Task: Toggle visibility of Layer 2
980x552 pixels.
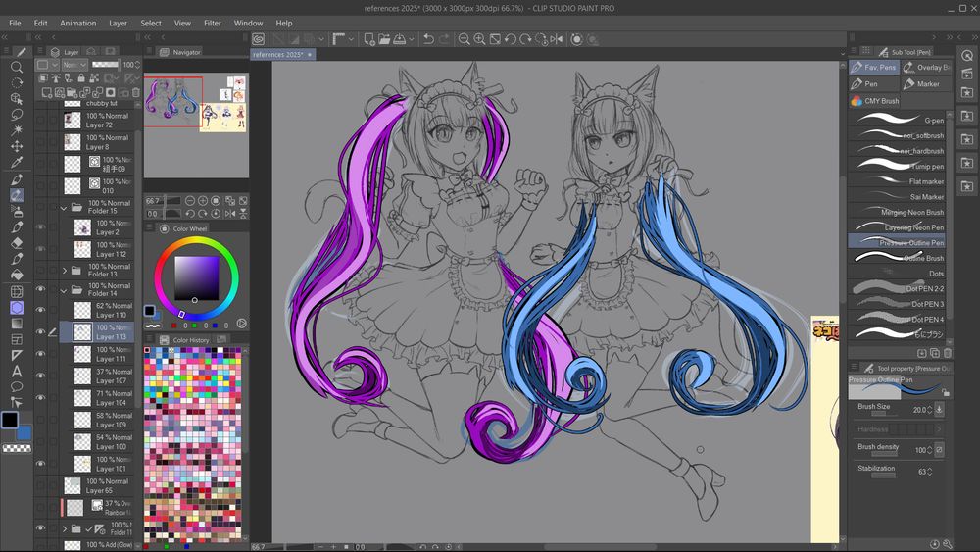Action: (40, 227)
